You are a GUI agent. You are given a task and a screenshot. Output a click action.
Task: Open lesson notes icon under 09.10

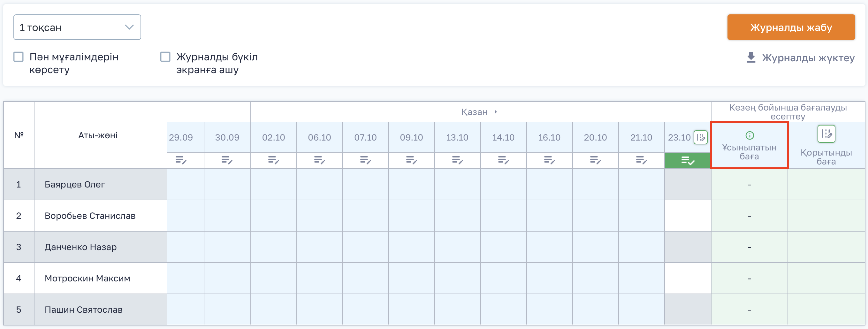(411, 160)
